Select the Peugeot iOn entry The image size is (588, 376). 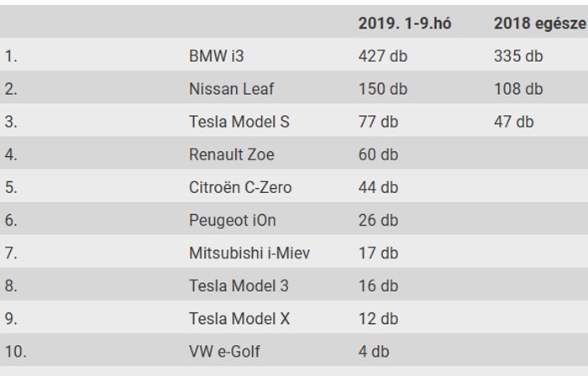[x=233, y=220]
